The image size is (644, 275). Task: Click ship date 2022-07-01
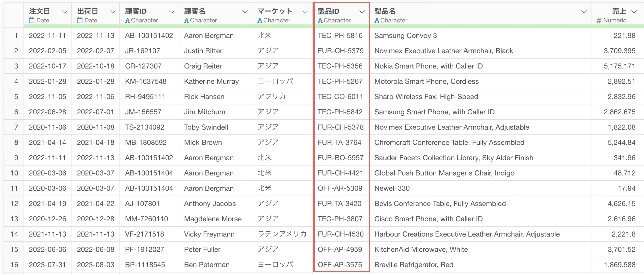tap(95, 112)
